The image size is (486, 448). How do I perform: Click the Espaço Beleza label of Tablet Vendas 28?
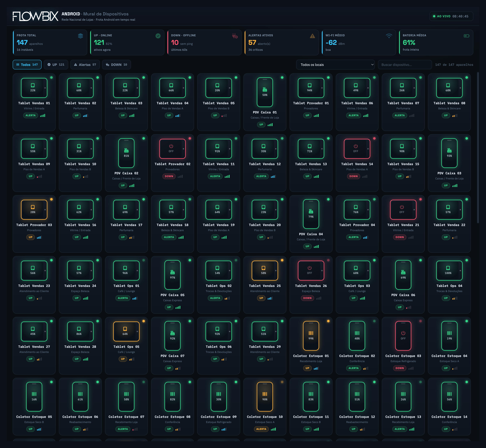click(x=80, y=352)
